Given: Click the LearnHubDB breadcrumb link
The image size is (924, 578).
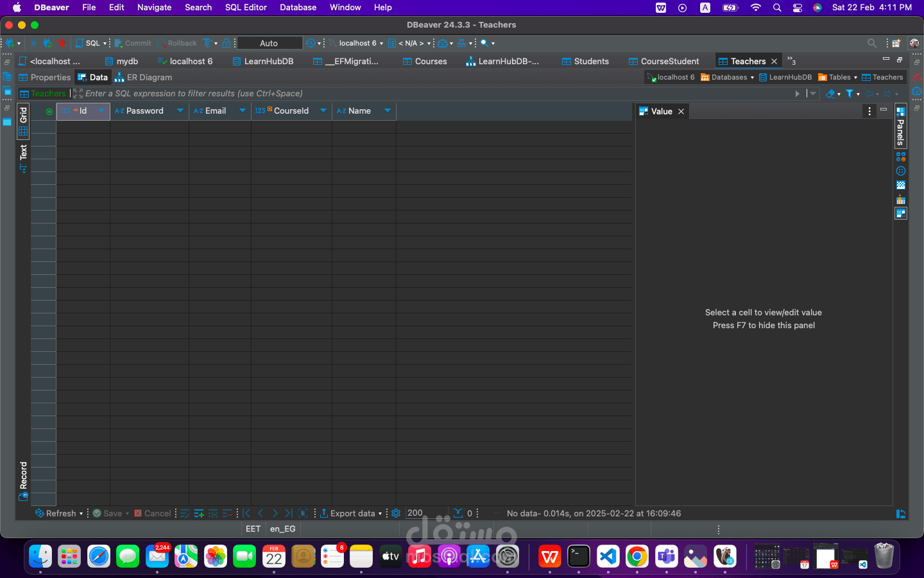Looking at the screenshot, I should [785, 77].
